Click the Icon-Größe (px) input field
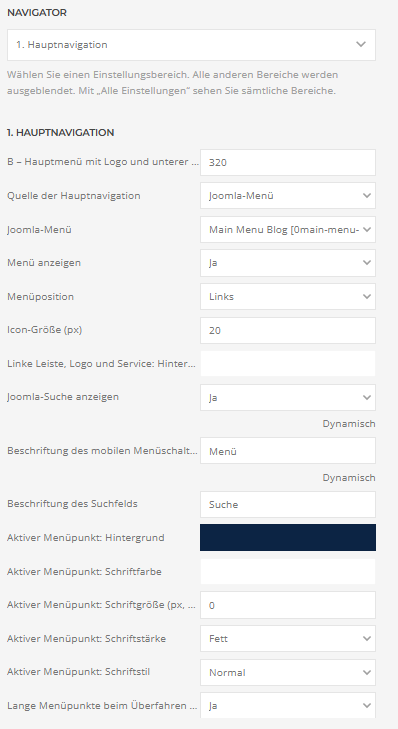 coord(288,331)
